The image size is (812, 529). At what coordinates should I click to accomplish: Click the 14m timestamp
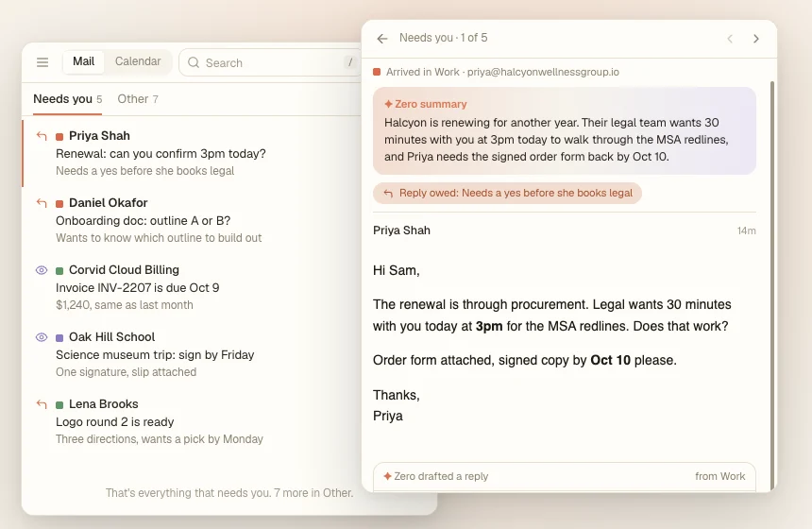[746, 231]
